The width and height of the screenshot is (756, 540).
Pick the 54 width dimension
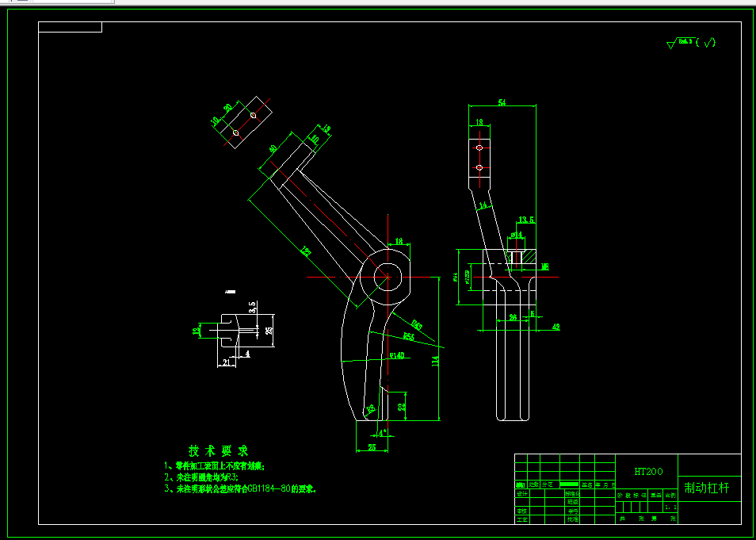point(502,102)
